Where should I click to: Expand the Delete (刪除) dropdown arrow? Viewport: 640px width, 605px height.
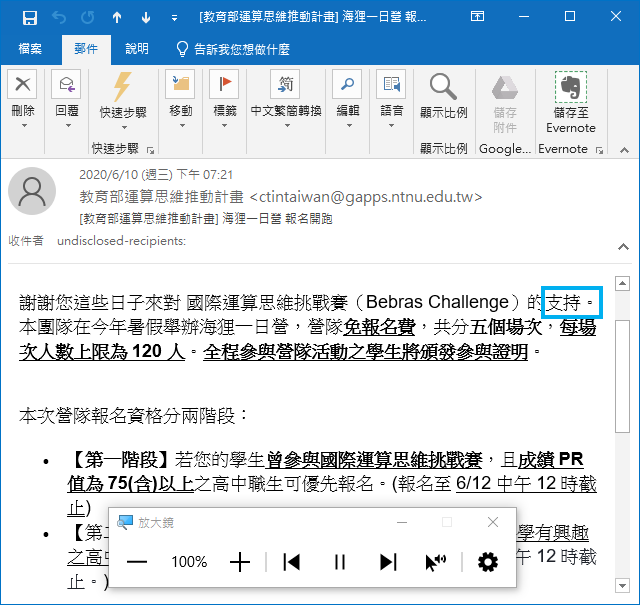point(24,126)
